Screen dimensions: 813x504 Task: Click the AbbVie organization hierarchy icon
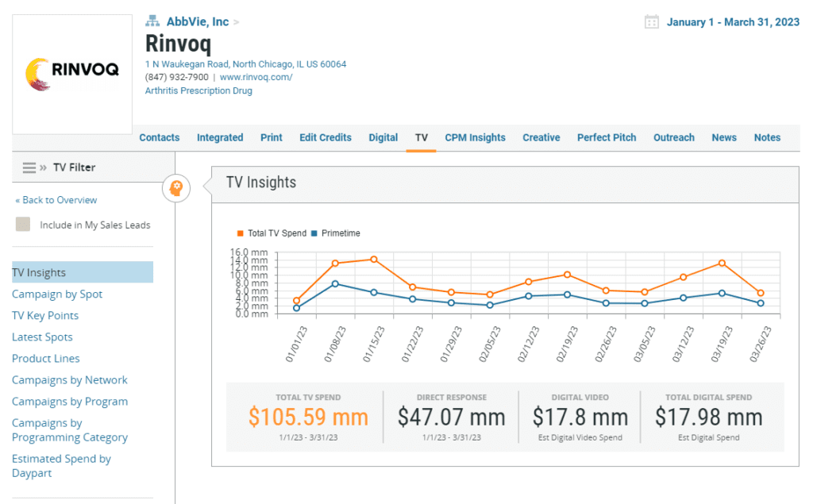pos(152,21)
